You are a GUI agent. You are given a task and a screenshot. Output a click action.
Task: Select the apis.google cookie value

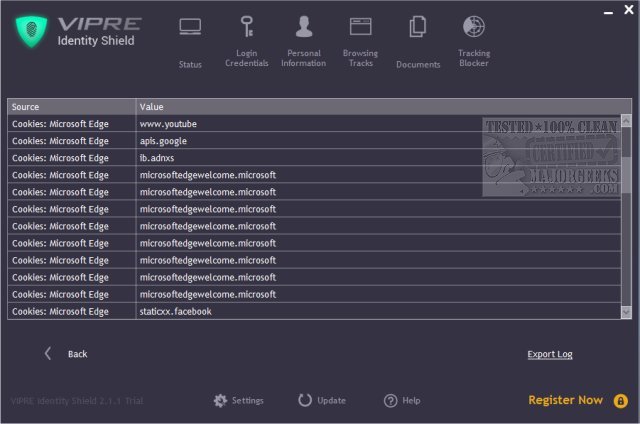tap(163, 141)
